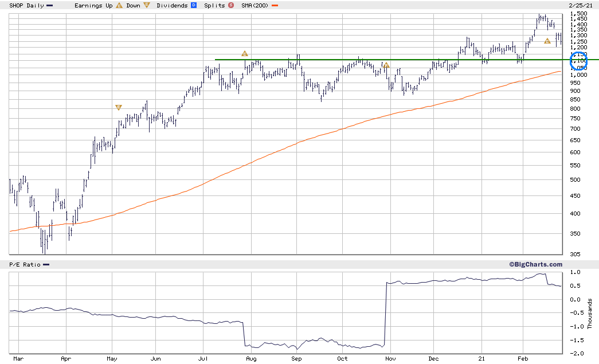
Task: Click the 'SMA(200)' legend text
Action: coord(255,5)
